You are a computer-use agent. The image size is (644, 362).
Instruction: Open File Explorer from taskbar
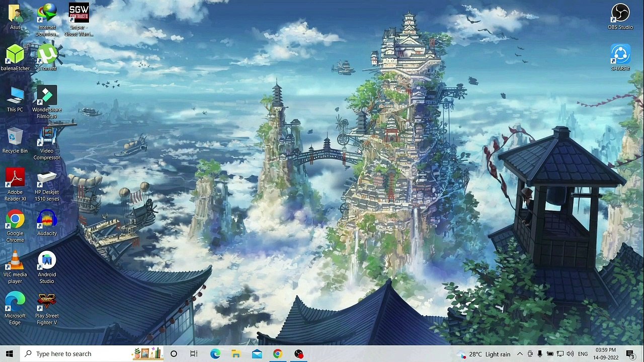[236, 354]
